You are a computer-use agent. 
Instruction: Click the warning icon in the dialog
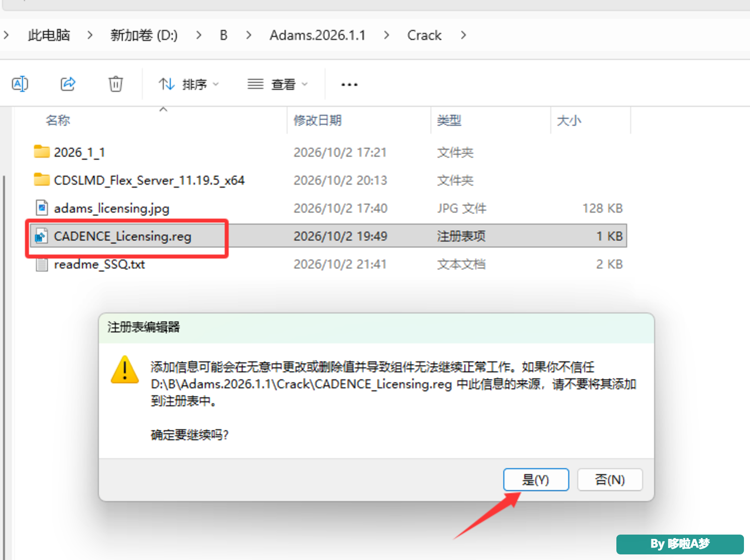pyautogui.click(x=125, y=370)
